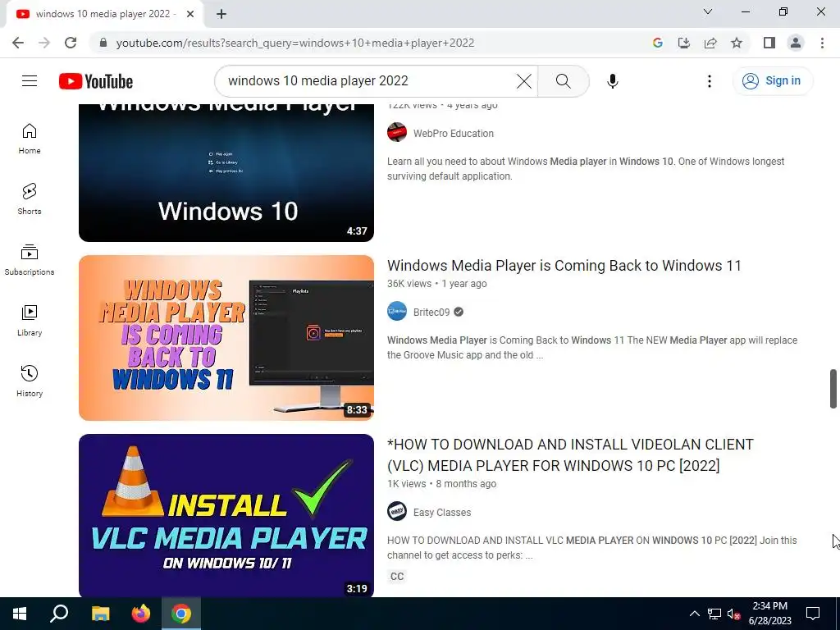Image resolution: width=840 pixels, height=630 pixels.
Task: Click the forward navigation arrow
Action: [x=44, y=43]
